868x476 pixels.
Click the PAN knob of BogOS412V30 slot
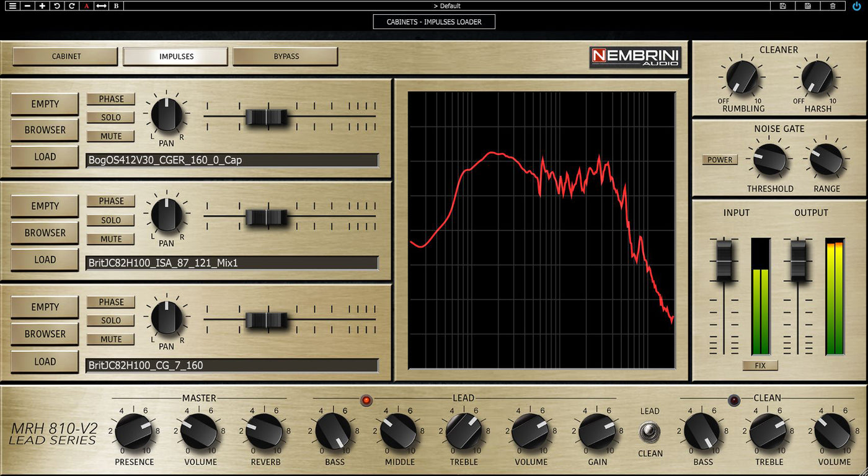click(x=167, y=114)
